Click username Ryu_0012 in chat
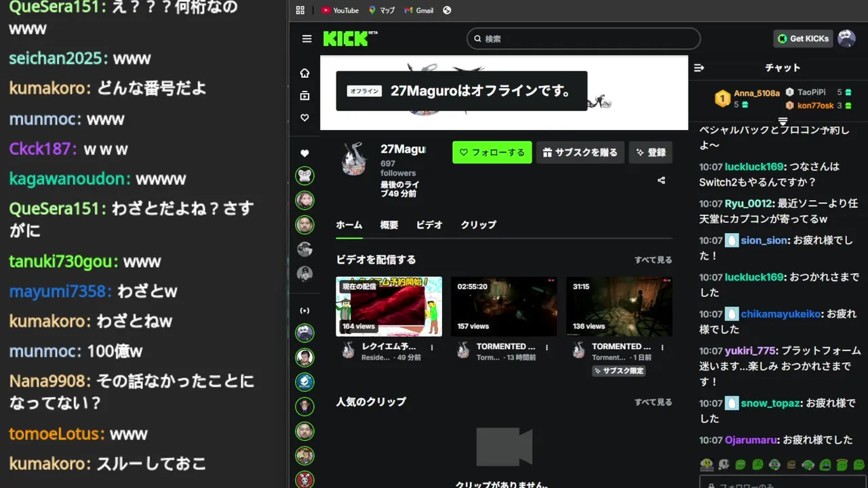The image size is (868, 488). [x=749, y=203]
